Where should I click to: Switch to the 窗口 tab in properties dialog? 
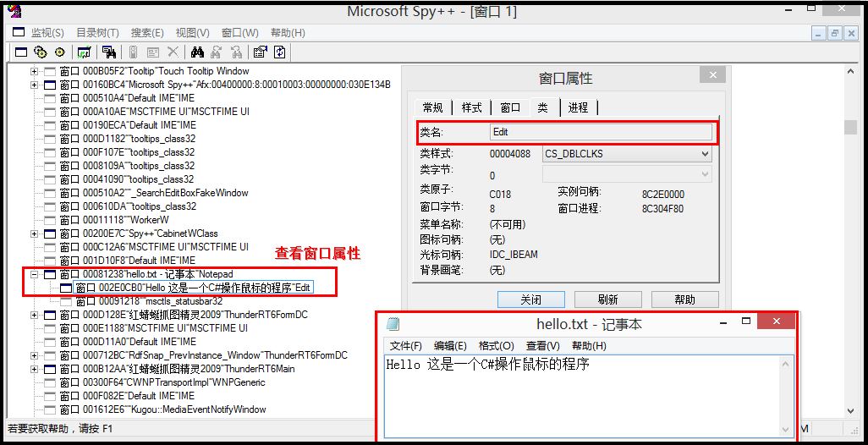(x=510, y=107)
